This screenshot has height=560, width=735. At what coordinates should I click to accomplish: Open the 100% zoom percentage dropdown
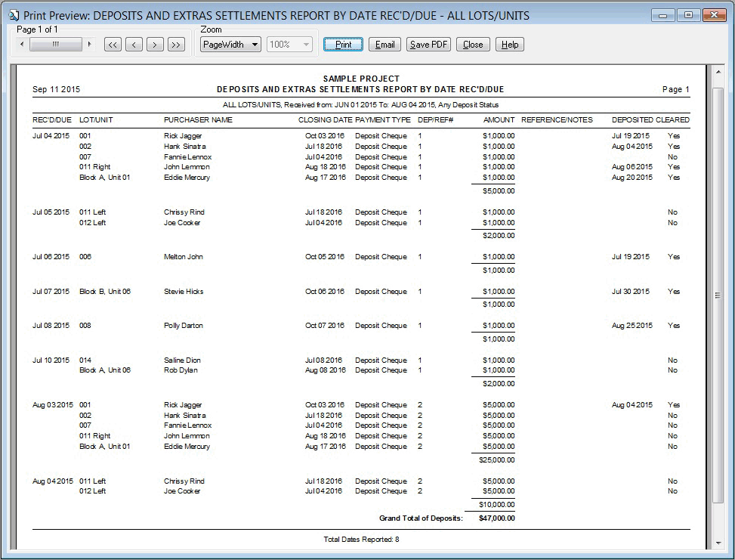click(x=289, y=44)
